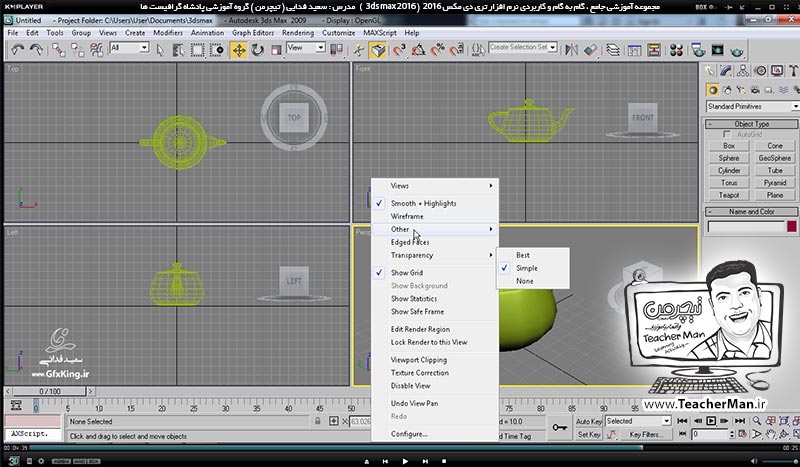Switch to the Modify command panel
800x467 pixels.
tap(726, 71)
